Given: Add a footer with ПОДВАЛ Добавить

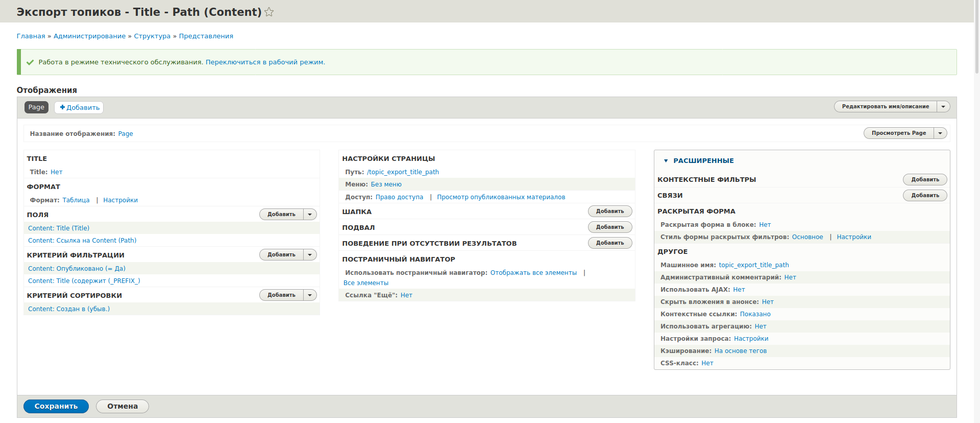Looking at the screenshot, I should pos(610,227).
